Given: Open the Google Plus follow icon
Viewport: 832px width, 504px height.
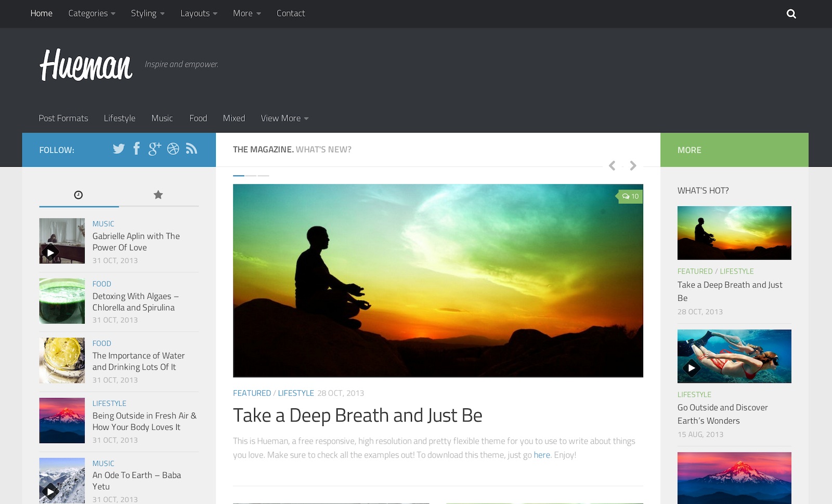Looking at the screenshot, I should pyautogui.click(x=154, y=149).
